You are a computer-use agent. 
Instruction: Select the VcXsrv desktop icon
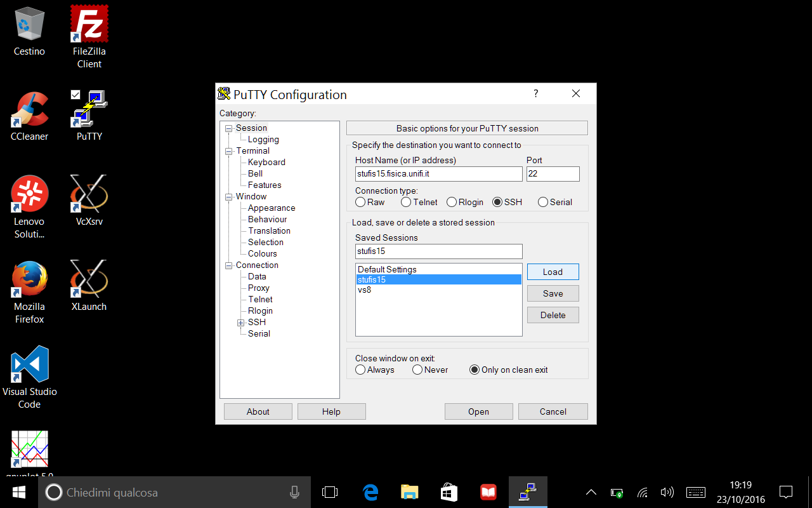click(89, 201)
